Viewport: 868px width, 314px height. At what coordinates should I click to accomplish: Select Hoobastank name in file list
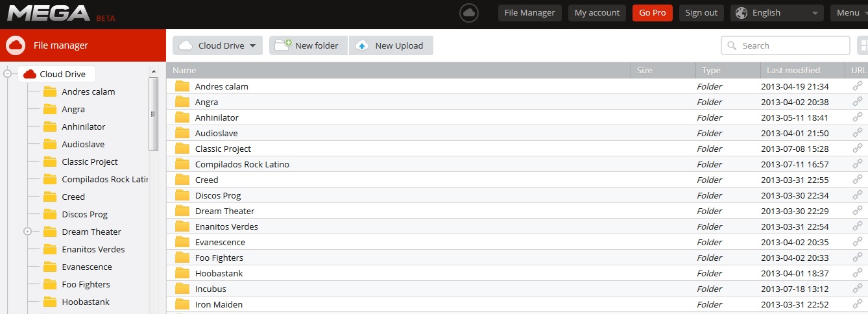(x=219, y=273)
